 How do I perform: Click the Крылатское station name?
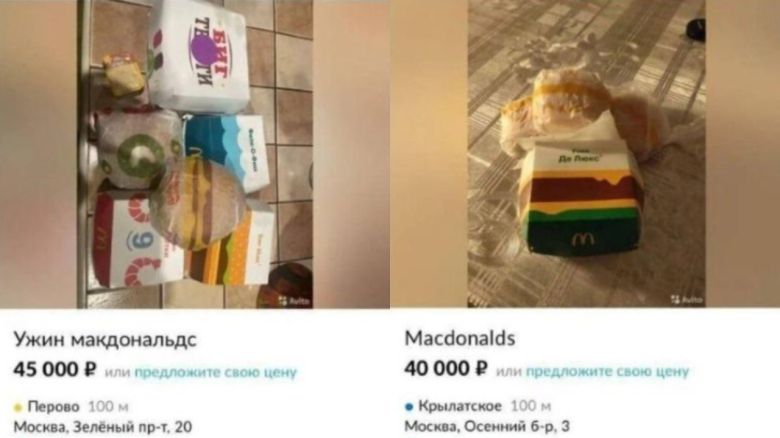pyautogui.click(x=460, y=406)
